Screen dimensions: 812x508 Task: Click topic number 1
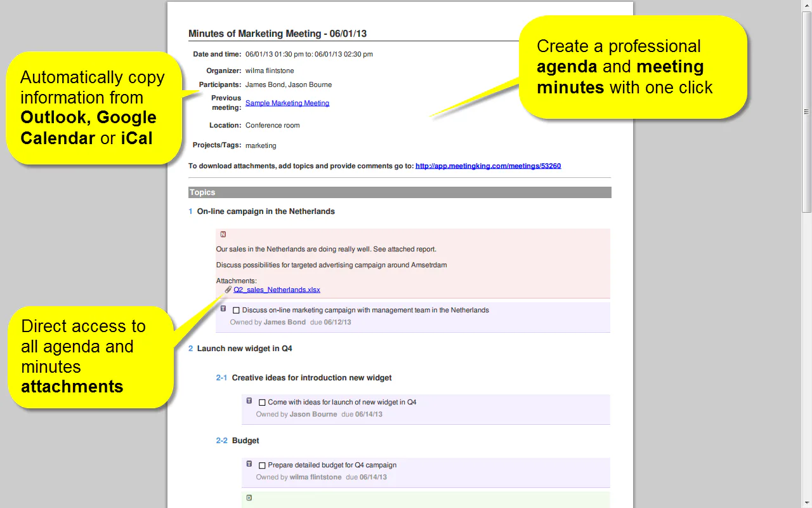click(190, 211)
